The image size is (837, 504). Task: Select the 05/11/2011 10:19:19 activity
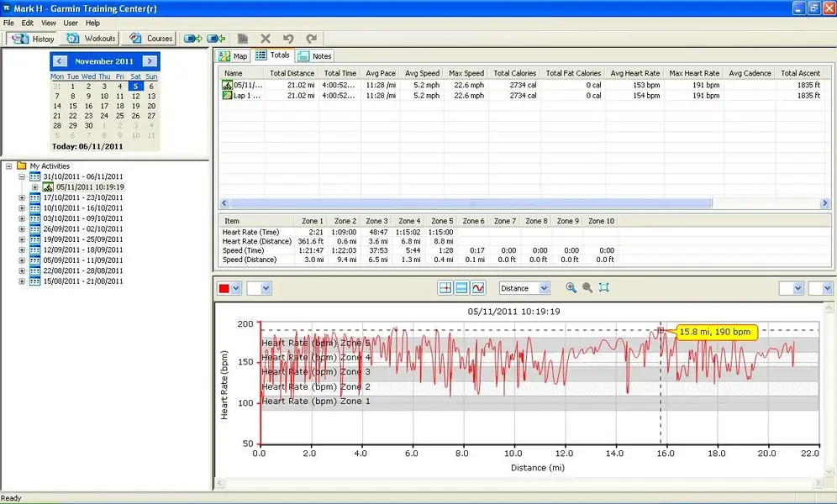click(x=90, y=187)
